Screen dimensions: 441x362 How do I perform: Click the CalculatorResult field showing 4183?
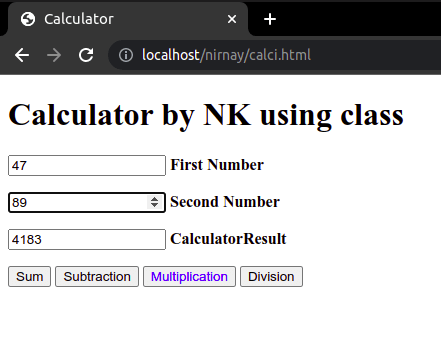[87, 239]
